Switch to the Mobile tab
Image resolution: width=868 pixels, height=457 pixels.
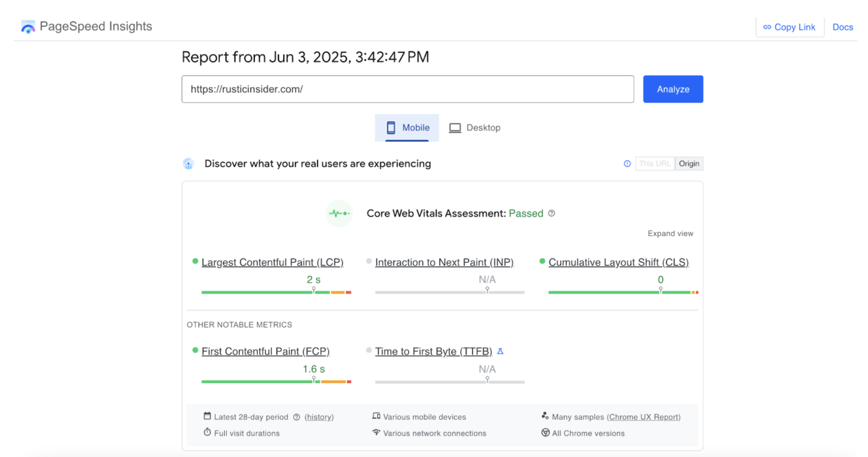pyautogui.click(x=407, y=128)
